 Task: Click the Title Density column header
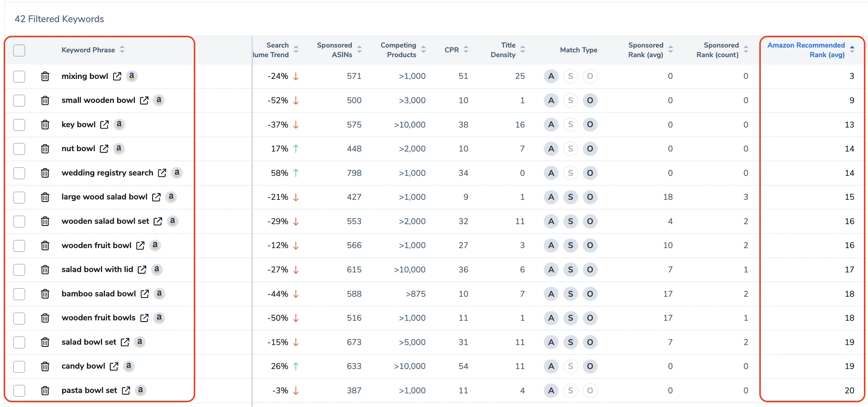[x=503, y=50]
